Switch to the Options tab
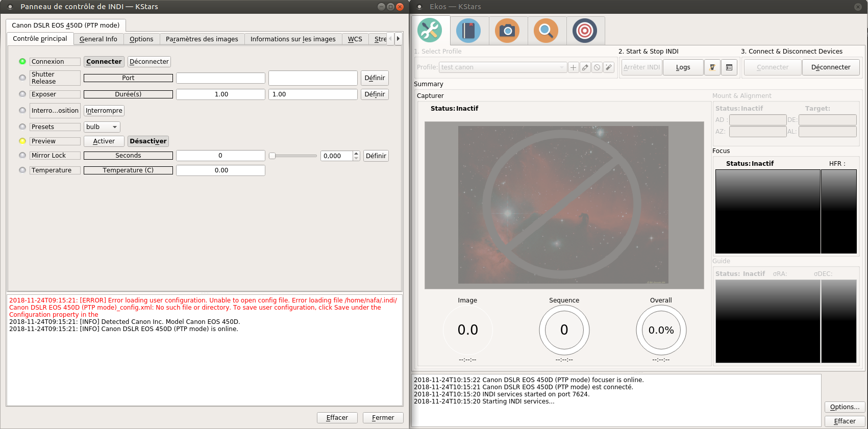This screenshot has width=868, height=429. click(141, 39)
